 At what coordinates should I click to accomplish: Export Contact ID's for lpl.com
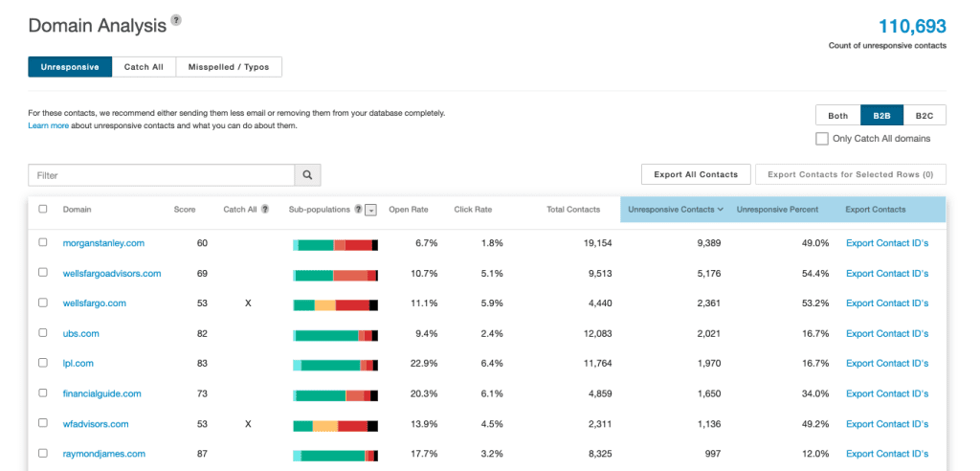point(887,364)
